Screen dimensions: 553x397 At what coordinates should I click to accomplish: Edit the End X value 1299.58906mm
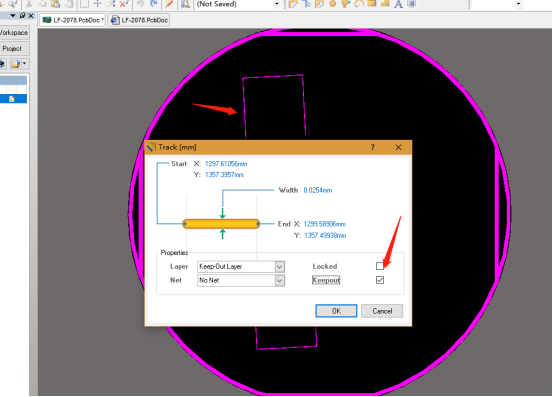(325, 224)
